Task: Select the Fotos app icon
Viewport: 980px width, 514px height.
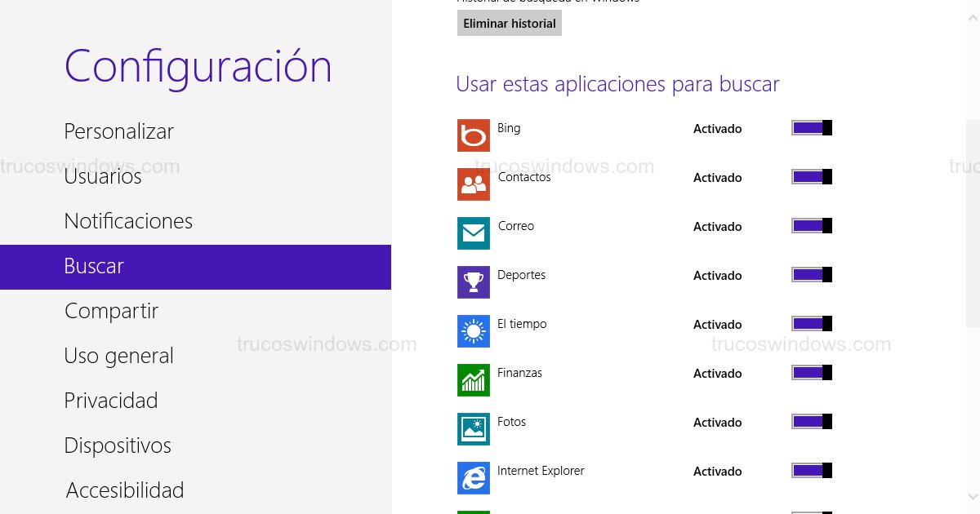Action: [x=474, y=429]
